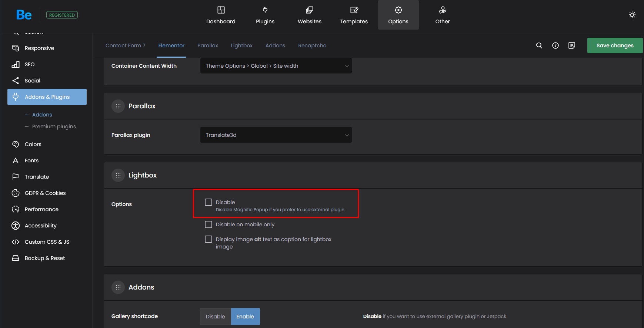This screenshot has width=644, height=328.
Task: Click the search magnifier icon near Save changes
Action: (x=539, y=45)
